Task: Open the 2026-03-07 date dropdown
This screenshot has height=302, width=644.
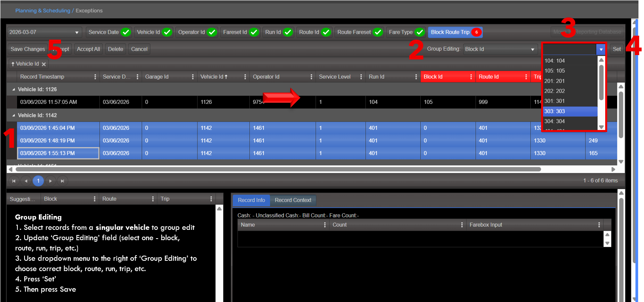Action: pyautogui.click(x=76, y=32)
